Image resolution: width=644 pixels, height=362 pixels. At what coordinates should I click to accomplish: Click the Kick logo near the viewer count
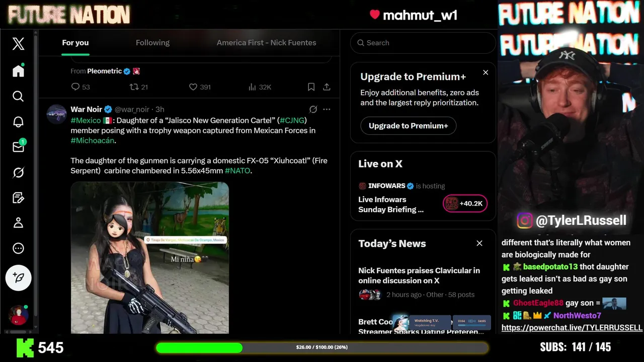pos(25,347)
